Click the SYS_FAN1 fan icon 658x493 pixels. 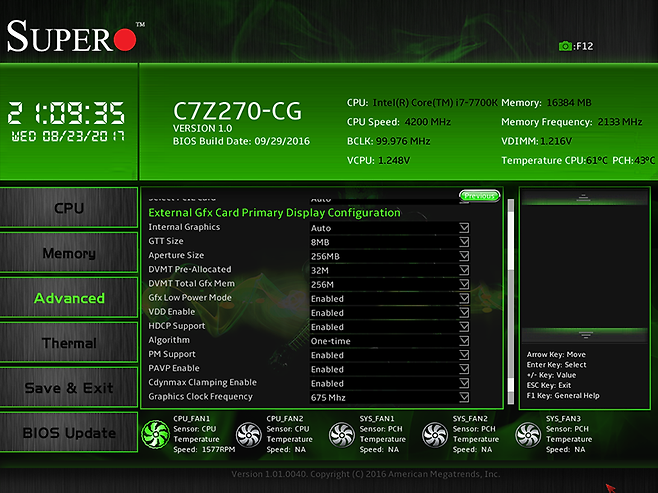click(342, 435)
